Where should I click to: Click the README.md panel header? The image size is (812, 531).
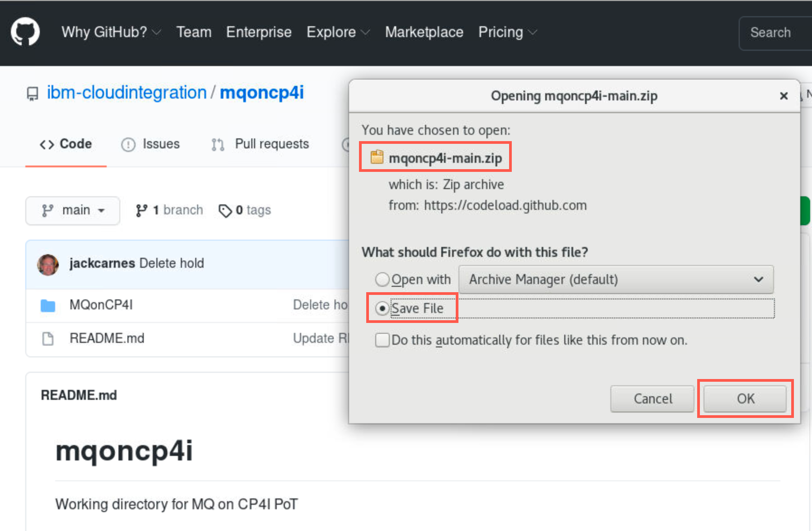pos(79,395)
